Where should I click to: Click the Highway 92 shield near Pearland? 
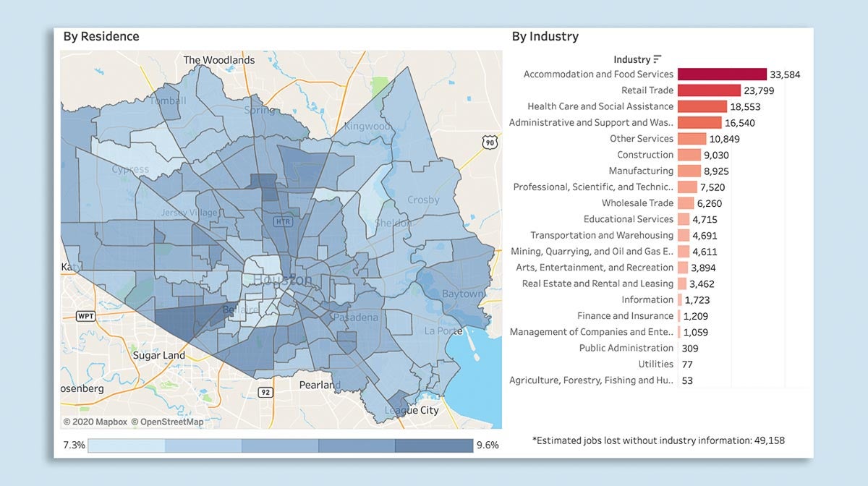(x=267, y=393)
